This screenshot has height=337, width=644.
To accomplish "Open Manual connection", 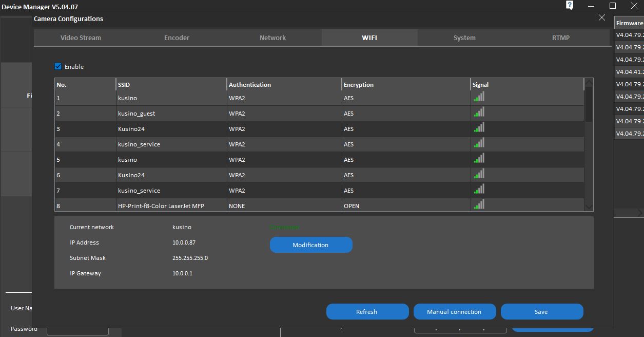I will coord(455,312).
